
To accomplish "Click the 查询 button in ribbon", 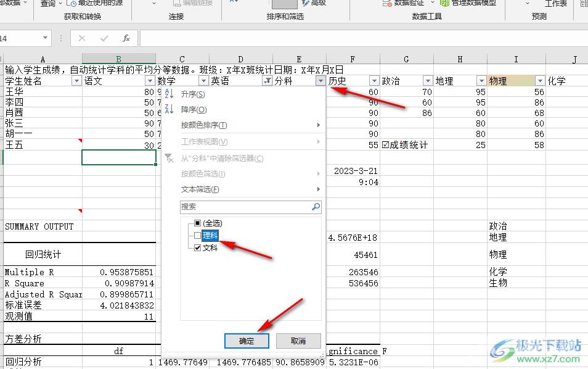I will [51, 3].
